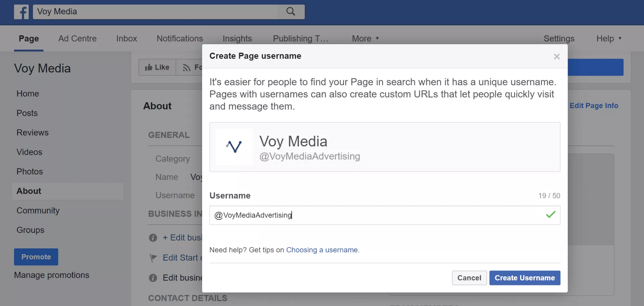Image resolution: width=644 pixels, height=306 pixels.
Task: Open the Help dropdown menu
Action: pos(609,39)
